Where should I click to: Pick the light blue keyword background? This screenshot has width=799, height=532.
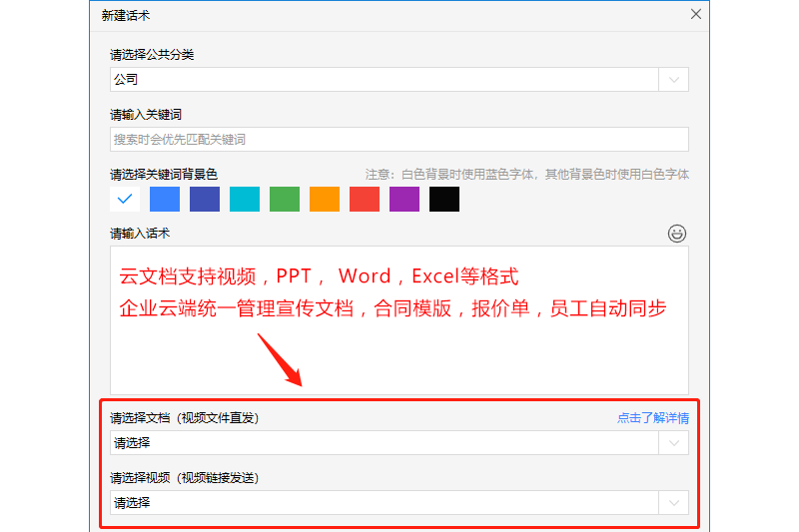165,199
